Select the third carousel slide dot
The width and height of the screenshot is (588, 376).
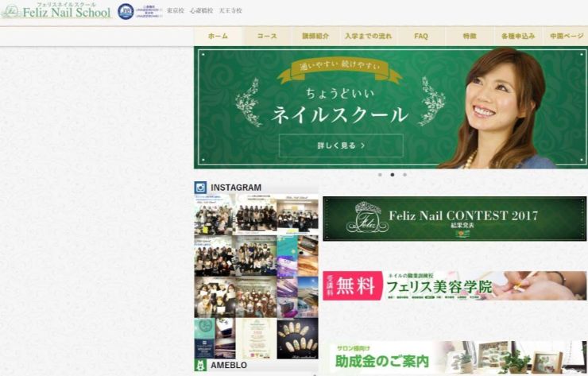tap(404, 174)
